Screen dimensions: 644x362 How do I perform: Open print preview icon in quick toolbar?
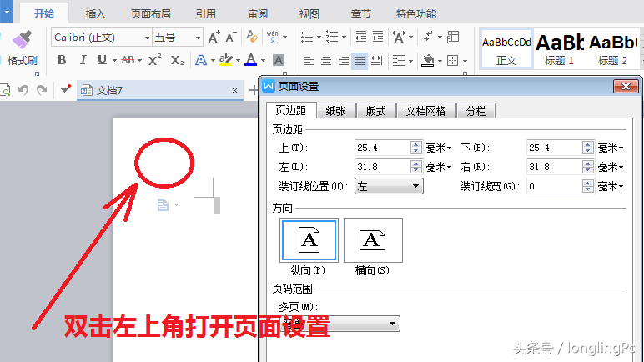pyautogui.click(x=5, y=90)
